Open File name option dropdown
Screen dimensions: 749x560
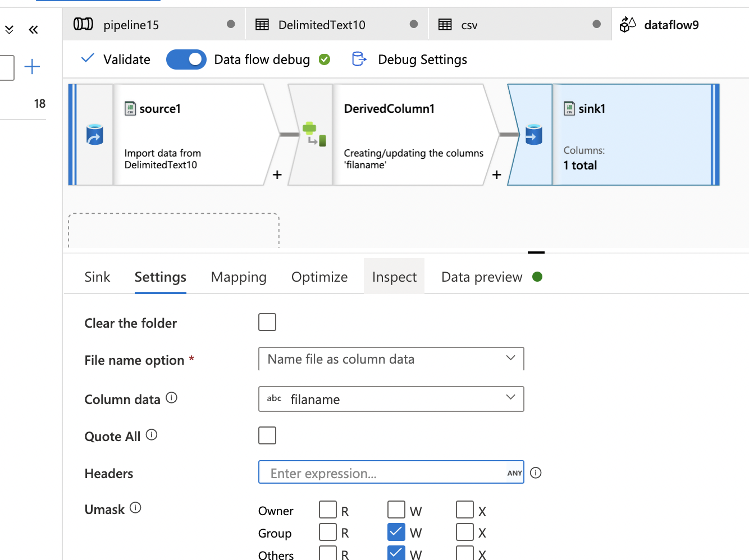coord(391,359)
